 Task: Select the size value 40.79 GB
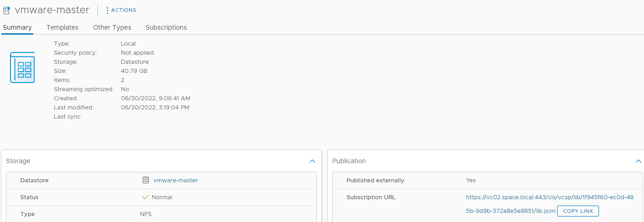pyautogui.click(x=134, y=71)
